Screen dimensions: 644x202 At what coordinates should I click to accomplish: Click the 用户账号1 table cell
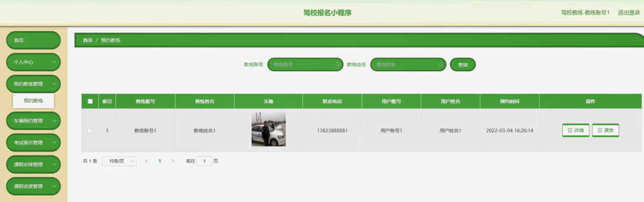(391, 131)
